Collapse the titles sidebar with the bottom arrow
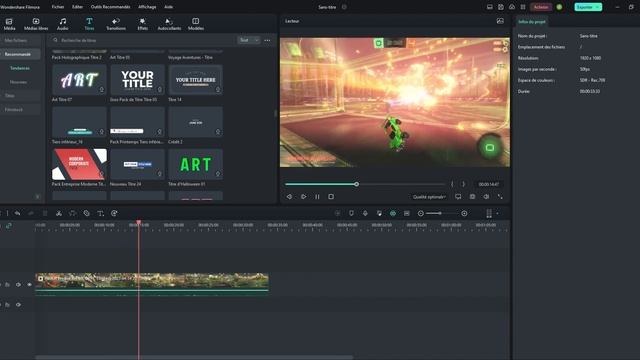 tap(38, 197)
